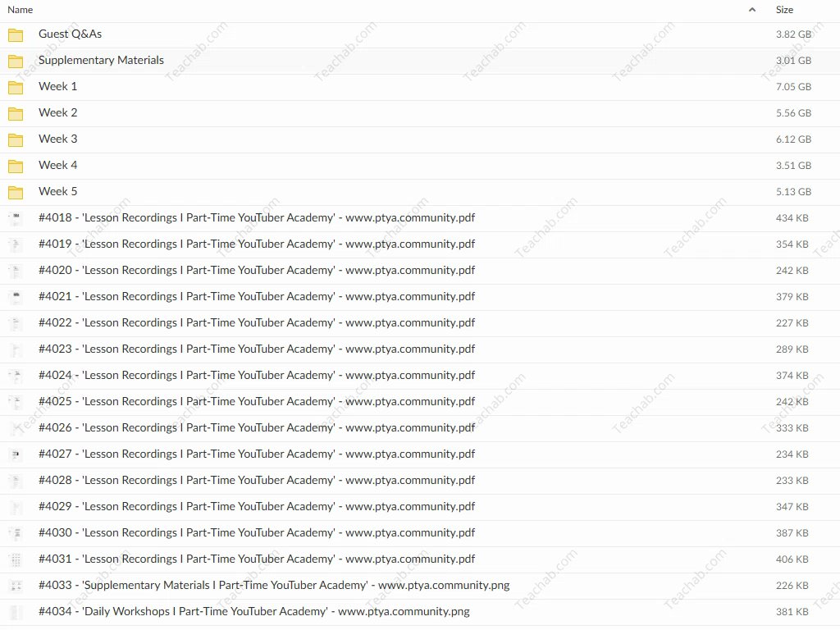Open #4020 Lesson Recordings PDF file name

click(257, 270)
